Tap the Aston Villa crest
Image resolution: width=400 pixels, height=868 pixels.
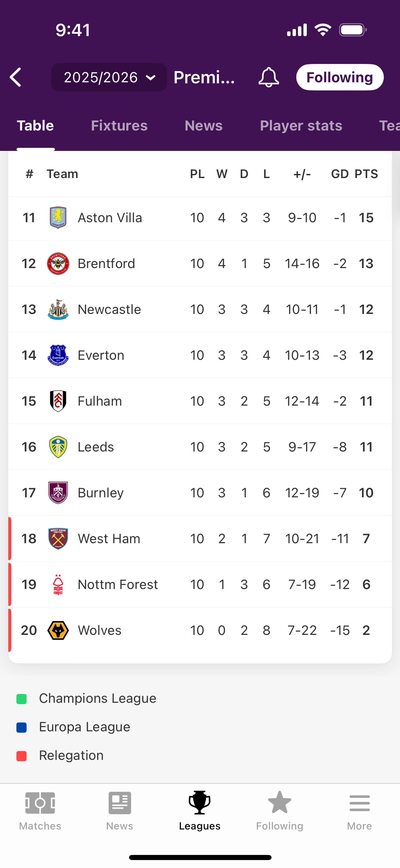tap(58, 218)
